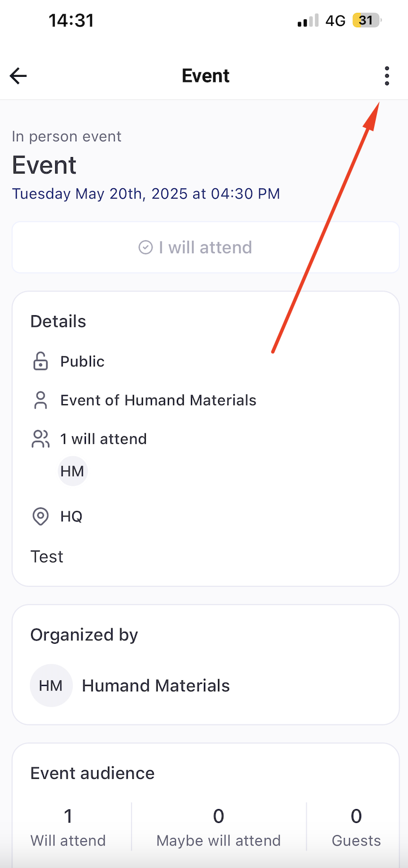408x868 pixels.
Task: Tap the person icon beside Event of Humand Materials
Action: pos(41,401)
